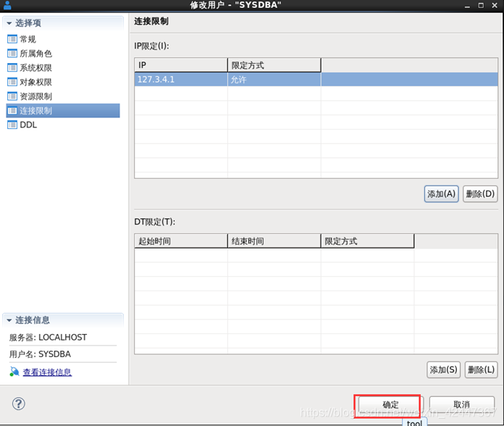Click the user icon in title bar
Viewport: 504px width, 426px height.
7,5
